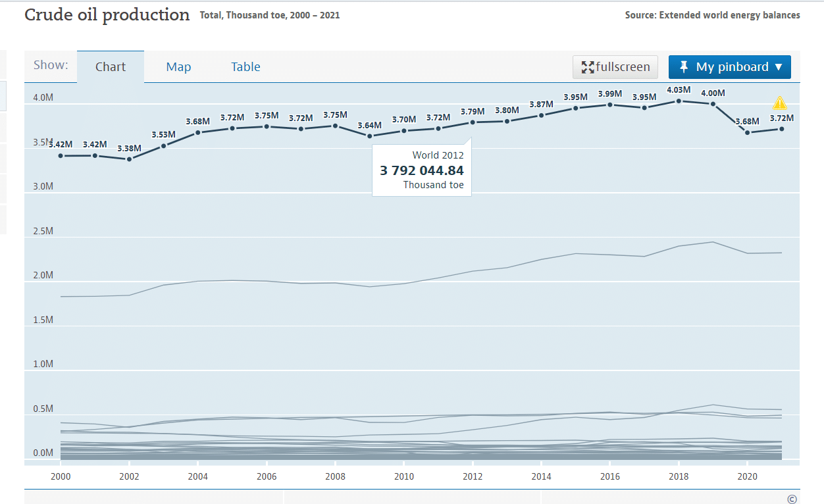Screen dimensions: 824x504
Task: Click the 2000 data point labeled 3.42M
Action: coord(61,156)
